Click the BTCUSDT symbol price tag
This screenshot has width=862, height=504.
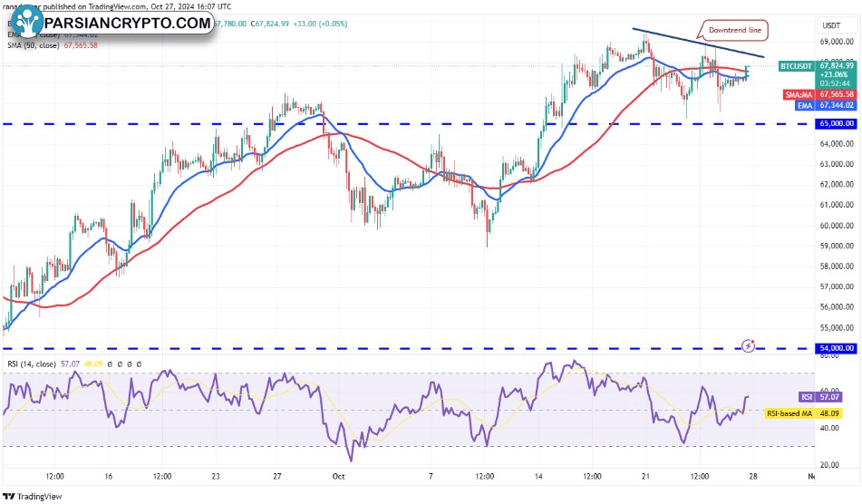(x=796, y=66)
